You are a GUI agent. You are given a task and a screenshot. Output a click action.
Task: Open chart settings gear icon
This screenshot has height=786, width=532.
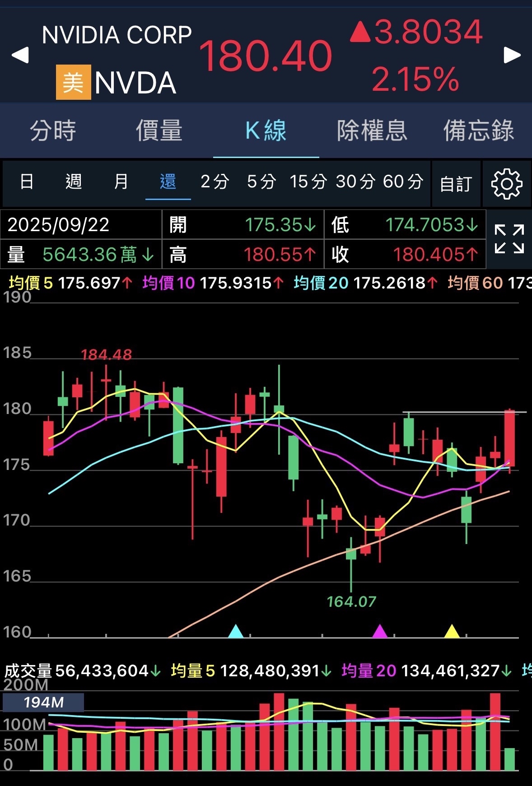(507, 184)
